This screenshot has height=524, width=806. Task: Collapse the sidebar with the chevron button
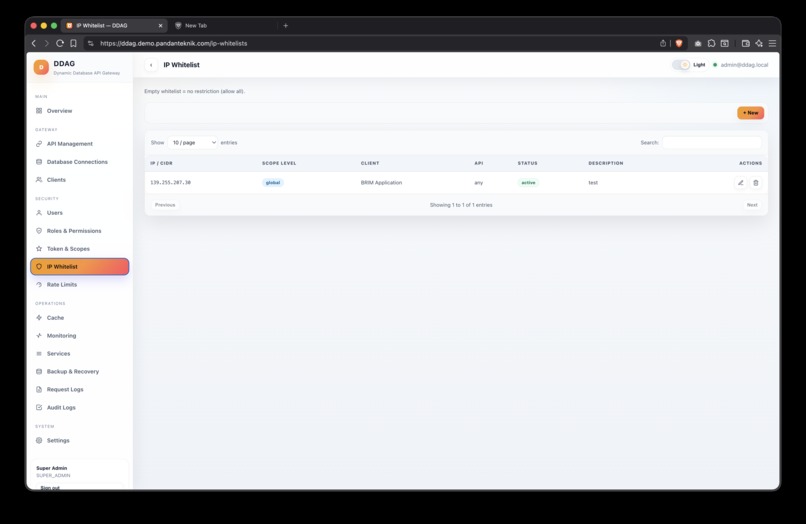point(151,65)
